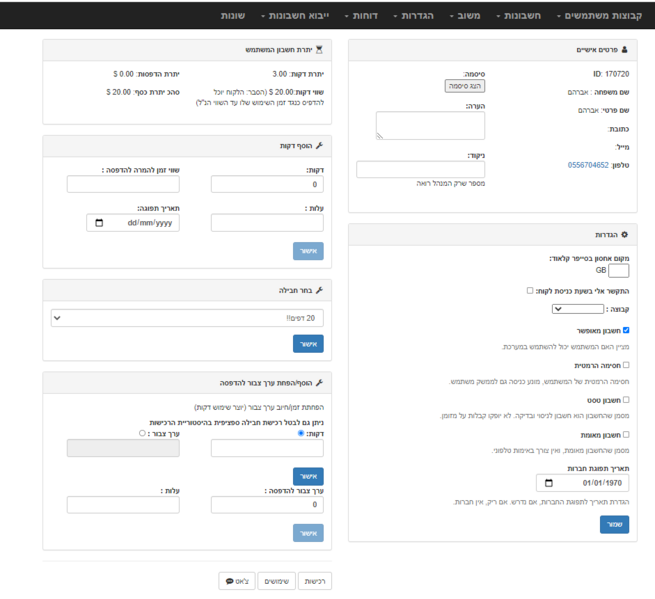Click the wrench icon beside הוסף דקות
The width and height of the screenshot is (655, 599).
pyautogui.click(x=319, y=146)
